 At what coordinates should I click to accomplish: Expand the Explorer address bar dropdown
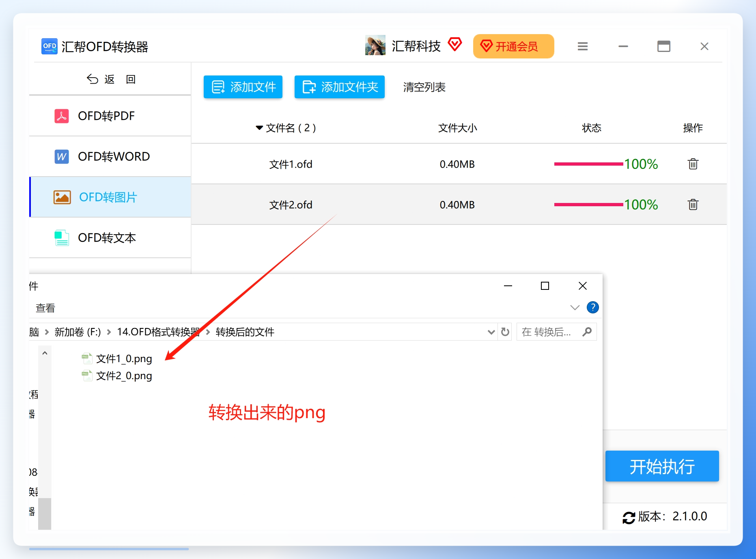point(491,332)
